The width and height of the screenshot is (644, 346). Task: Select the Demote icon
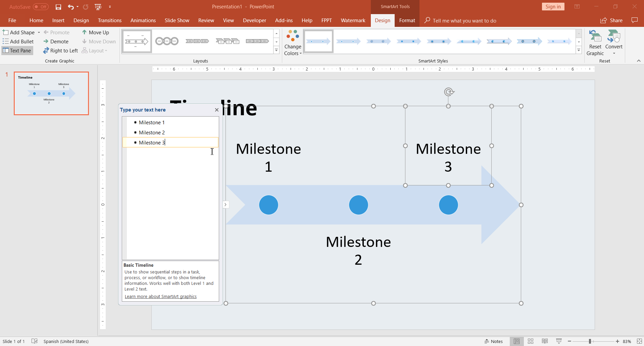coord(56,41)
